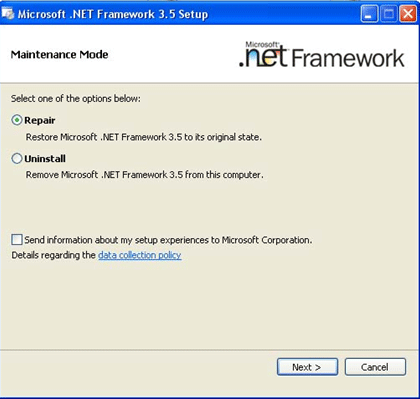Enable sending setup information checkbox
Screen dimensions: 420x399
17,240
